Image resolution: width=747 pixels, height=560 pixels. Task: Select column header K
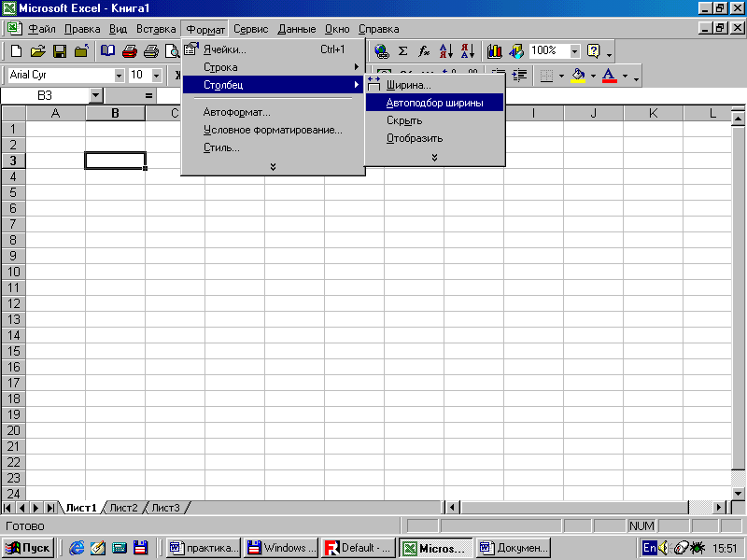tap(653, 113)
